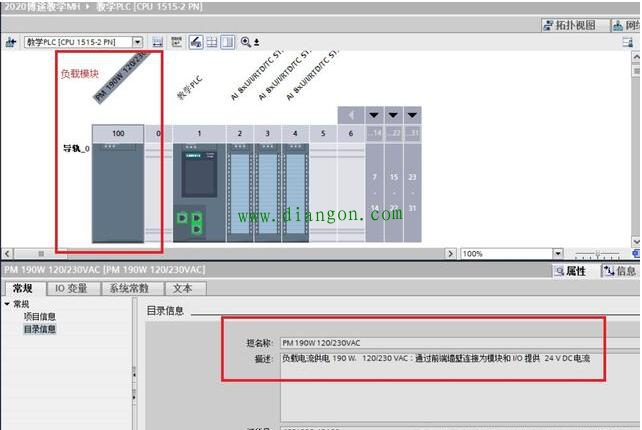Collapse the 常规 tree node arrow

click(7, 304)
